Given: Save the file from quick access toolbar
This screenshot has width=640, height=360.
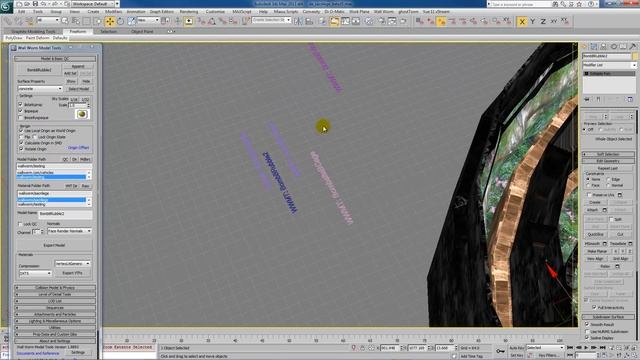Looking at the screenshot, I should tap(36, 4).
